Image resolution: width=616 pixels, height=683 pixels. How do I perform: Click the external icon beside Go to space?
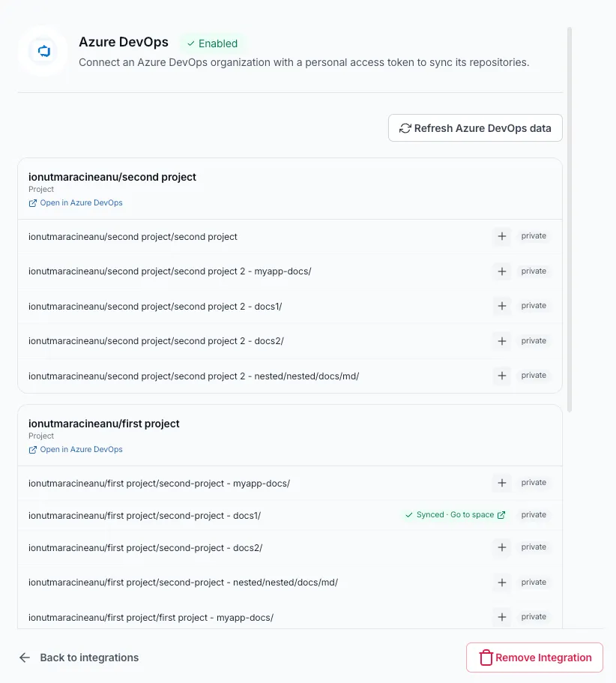click(x=501, y=515)
